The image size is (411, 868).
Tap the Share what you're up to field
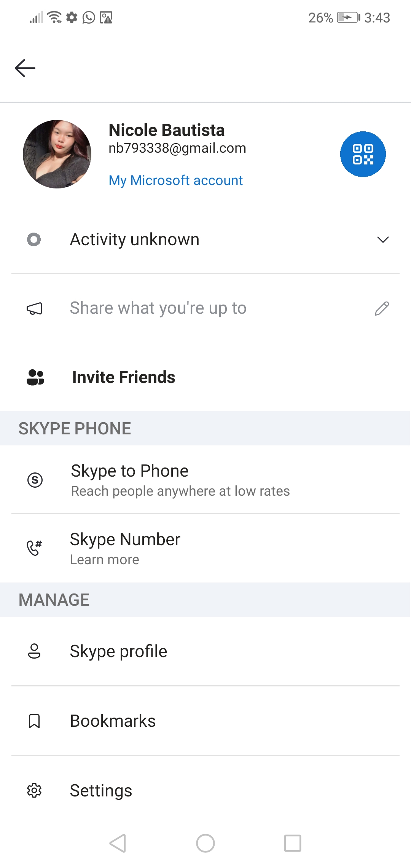[158, 308]
